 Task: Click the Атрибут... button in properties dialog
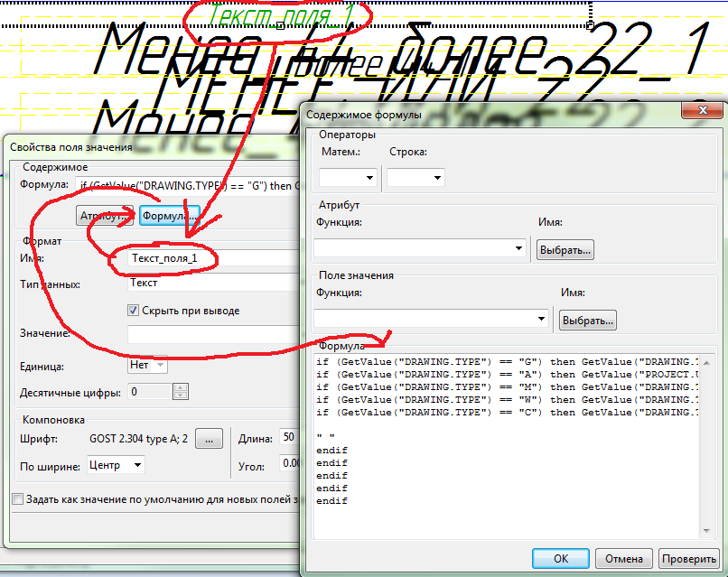pyautogui.click(x=105, y=216)
